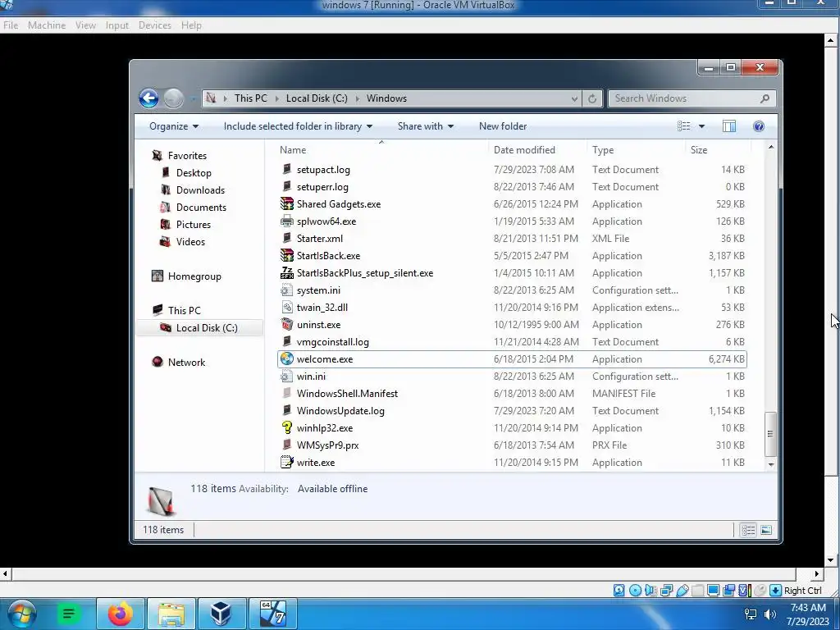Image resolution: width=840 pixels, height=630 pixels.
Task: Select the StartIsBack.exe file icon
Action: [x=287, y=256]
